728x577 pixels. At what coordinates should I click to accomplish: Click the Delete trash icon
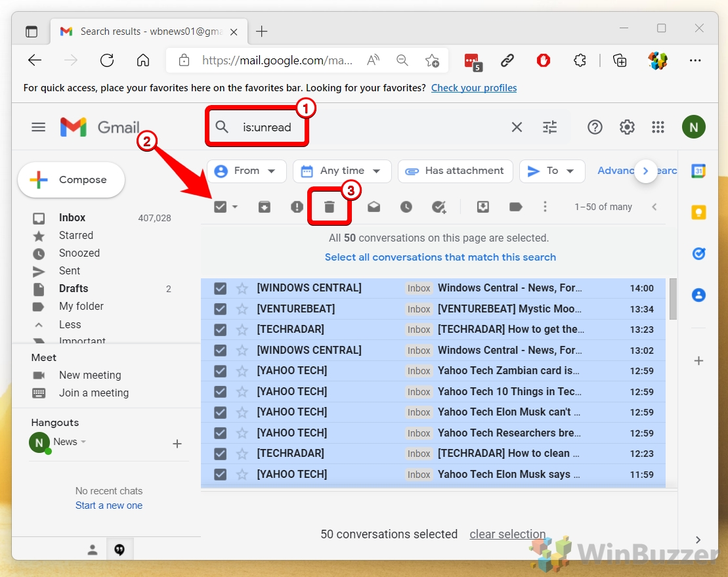[x=329, y=207]
